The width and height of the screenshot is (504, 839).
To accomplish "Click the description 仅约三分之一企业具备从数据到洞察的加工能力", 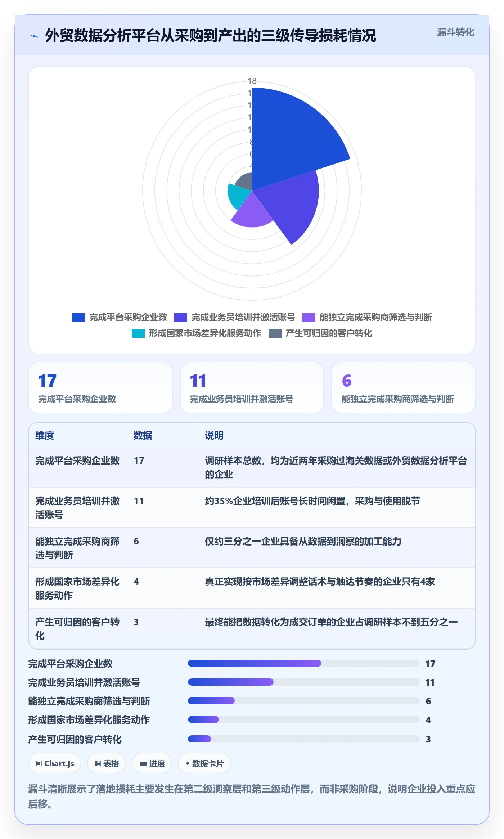I will click(303, 541).
